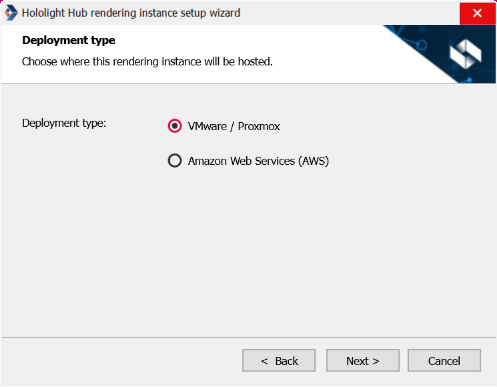Viewport: 497px width, 387px height.
Task: Click the 'Deployment type:' label
Action: (64, 123)
